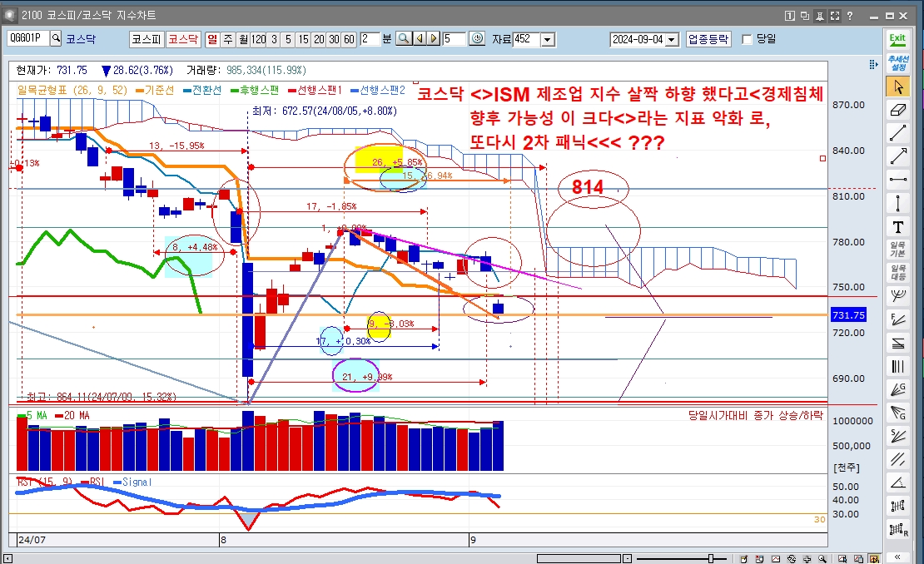The height and width of the screenshot is (564, 924).
Task: Click the green Exit icon
Action: [x=897, y=38]
